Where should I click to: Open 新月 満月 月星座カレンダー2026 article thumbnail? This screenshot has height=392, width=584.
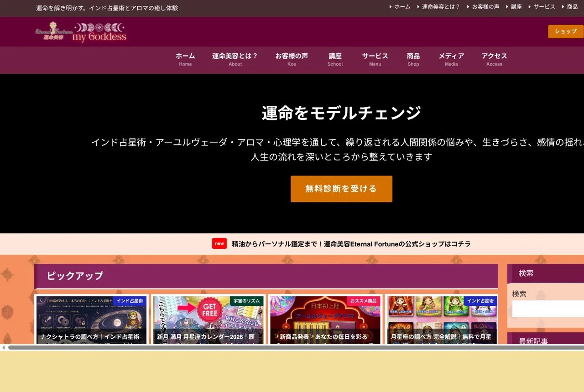208,320
